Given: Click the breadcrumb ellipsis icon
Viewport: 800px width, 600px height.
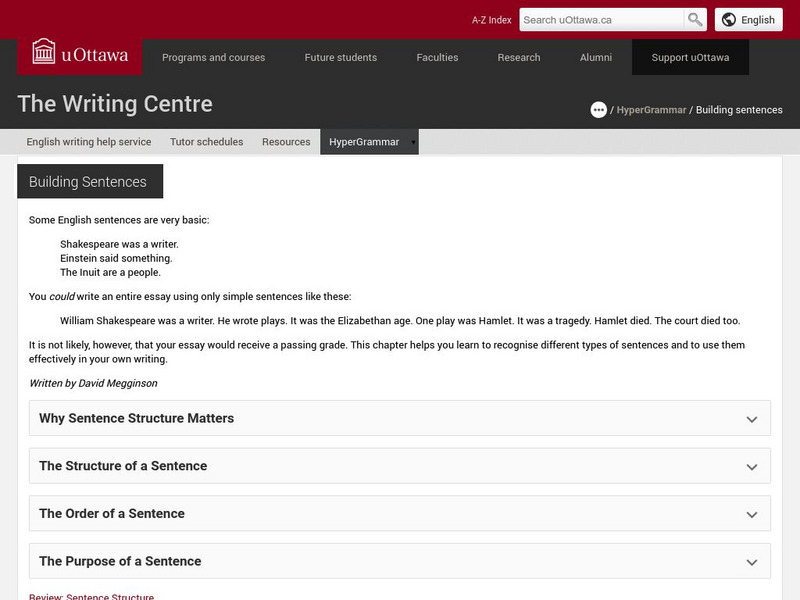Looking at the screenshot, I should click(x=599, y=110).
